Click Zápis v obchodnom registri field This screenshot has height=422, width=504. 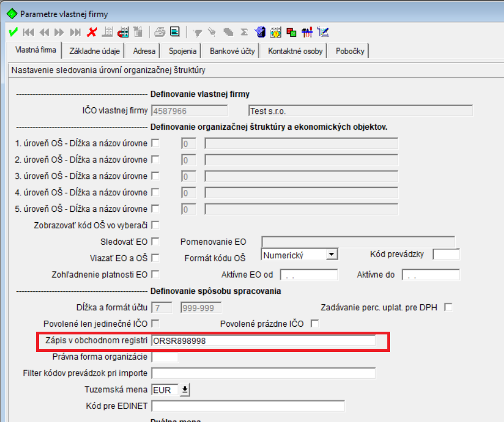point(264,341)
